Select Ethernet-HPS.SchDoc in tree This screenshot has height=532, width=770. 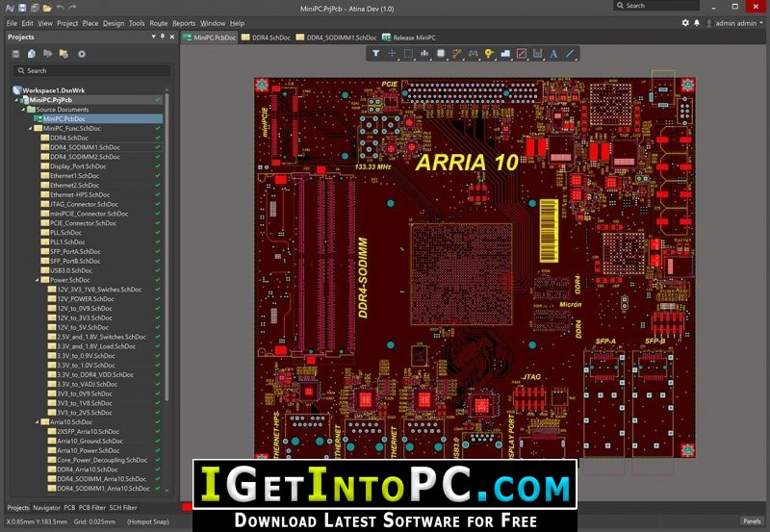[79, 194]
